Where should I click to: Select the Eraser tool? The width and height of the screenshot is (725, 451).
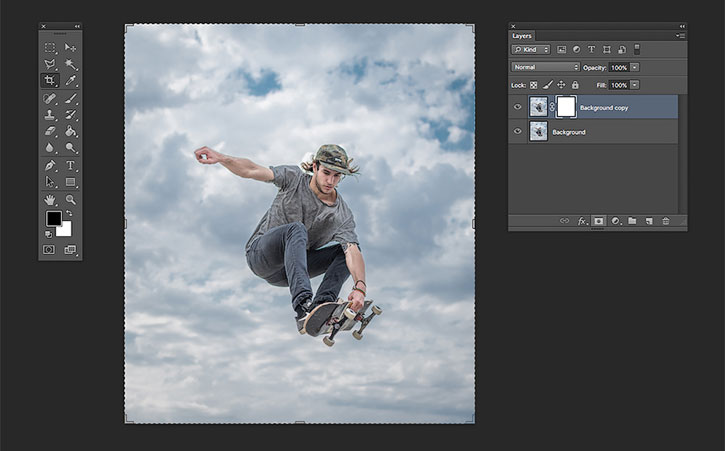tap(50, 131)
